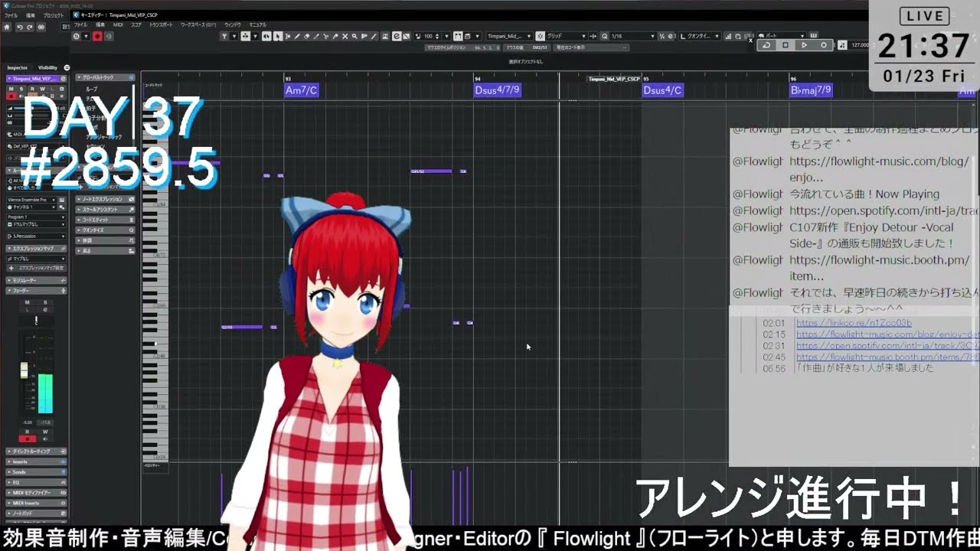Open the length quantize dropdown
The image size is (980, 551).
(699, 36)
